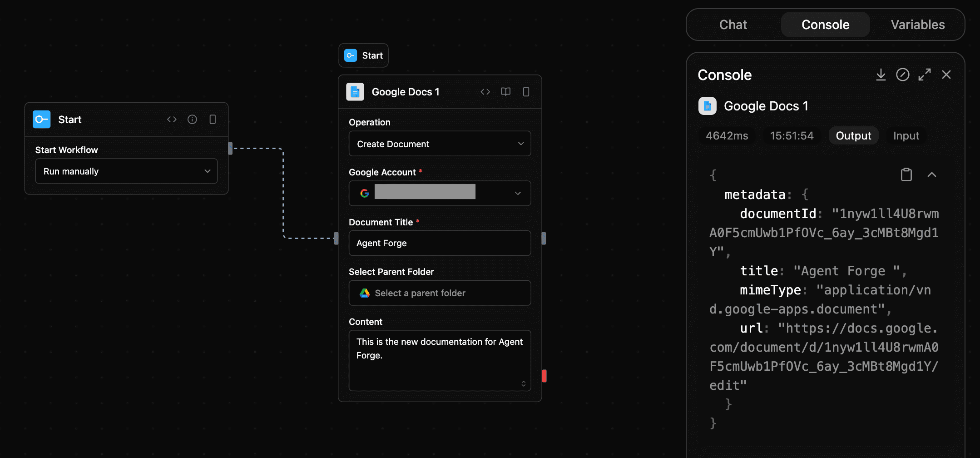Viewport: 980px width, 458px height.
Task: Open documentation via book icon on Google Docs node
Action: (x=505, y=92)
